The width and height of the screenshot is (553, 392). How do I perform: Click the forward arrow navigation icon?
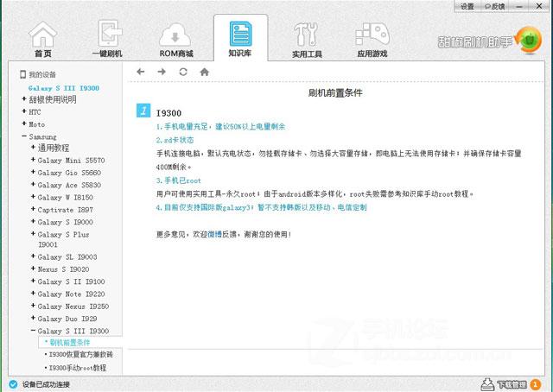point(162,72)
